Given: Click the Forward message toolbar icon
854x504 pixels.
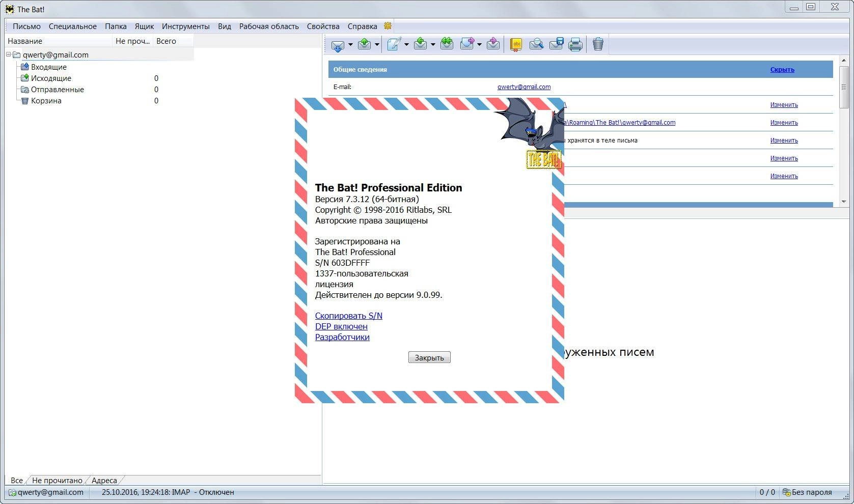Looking at the screenshot, I should (x=467, y=44).
